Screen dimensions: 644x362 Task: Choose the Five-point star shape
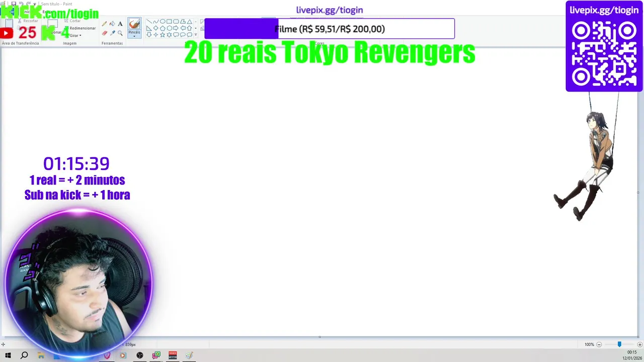(x=163, y=35)
